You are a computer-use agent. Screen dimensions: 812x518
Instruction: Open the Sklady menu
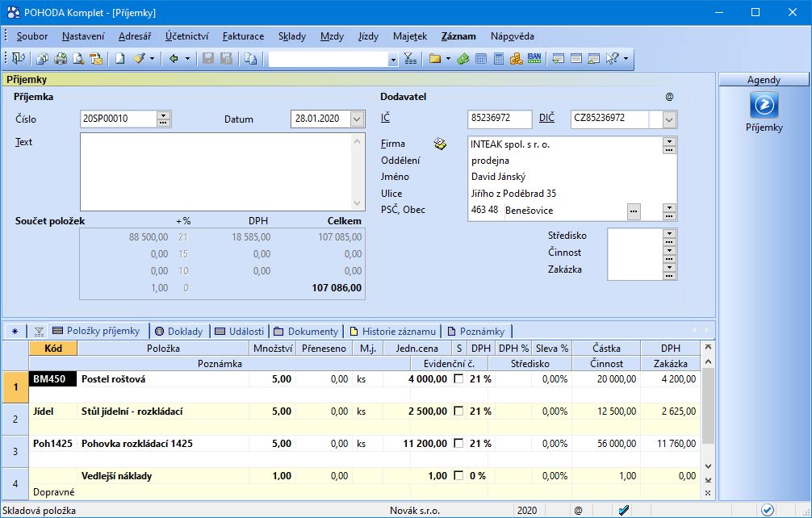click(x=292, y=36)
